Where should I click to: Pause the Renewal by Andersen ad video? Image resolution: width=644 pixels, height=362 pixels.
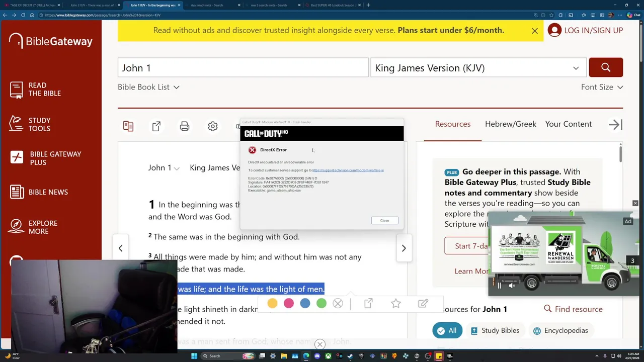499,286
